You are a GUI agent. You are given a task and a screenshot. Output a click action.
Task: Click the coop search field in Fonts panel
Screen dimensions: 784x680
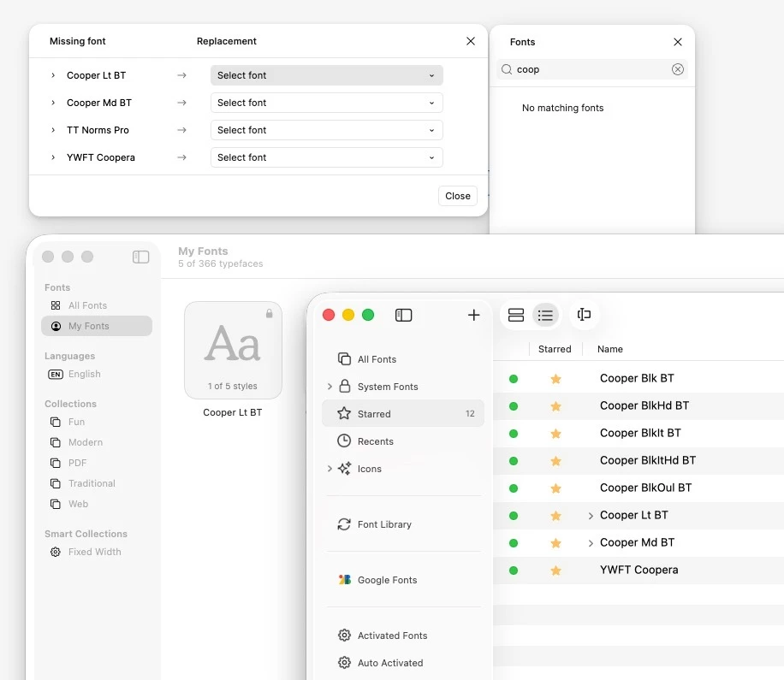(x=592, y=69)
